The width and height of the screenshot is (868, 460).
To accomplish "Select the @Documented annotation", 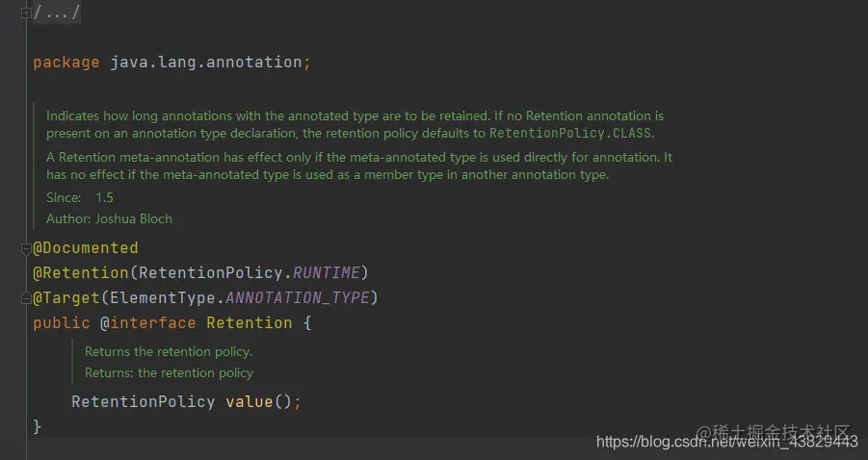I will click(x=85, y=247).
